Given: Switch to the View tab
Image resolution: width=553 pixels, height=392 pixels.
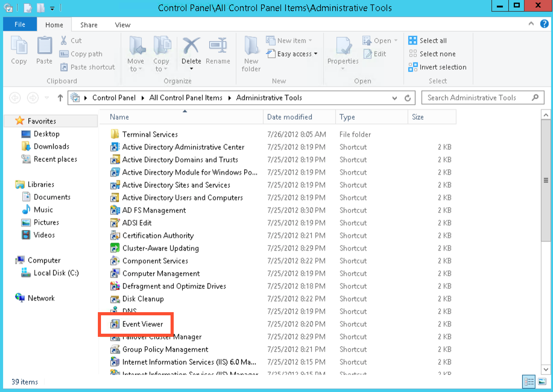Looking at the screenshot, I should click(x=123, y=25).
